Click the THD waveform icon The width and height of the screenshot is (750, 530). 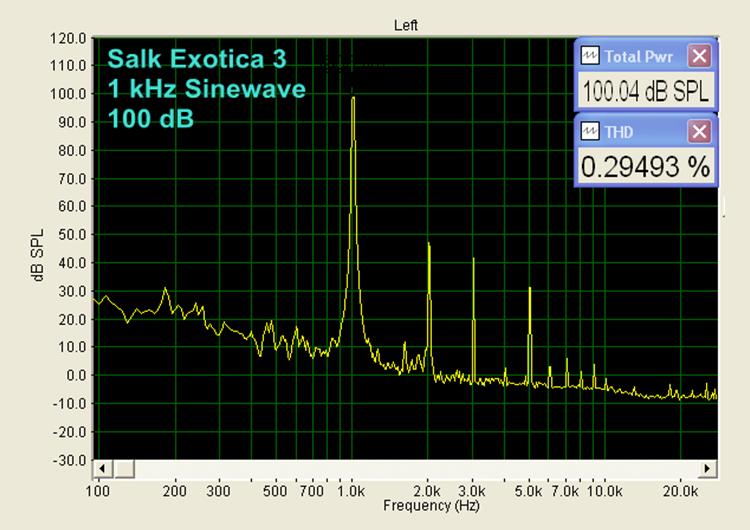pos(591,130)
